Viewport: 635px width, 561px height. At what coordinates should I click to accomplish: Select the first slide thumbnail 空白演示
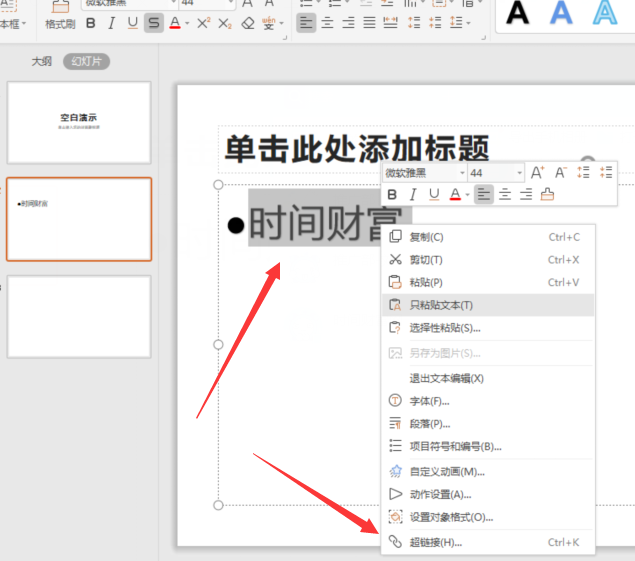pyautogui.click(x=79, y=122)
